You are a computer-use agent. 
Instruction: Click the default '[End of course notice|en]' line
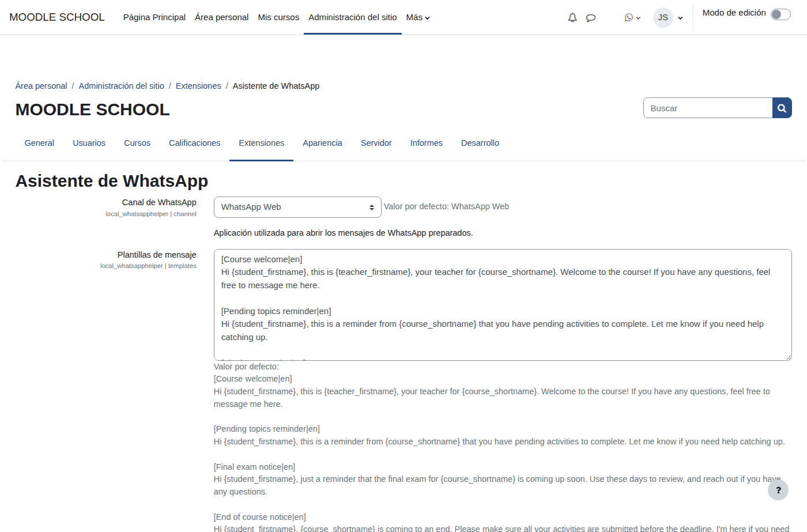(x=260, y=517)
